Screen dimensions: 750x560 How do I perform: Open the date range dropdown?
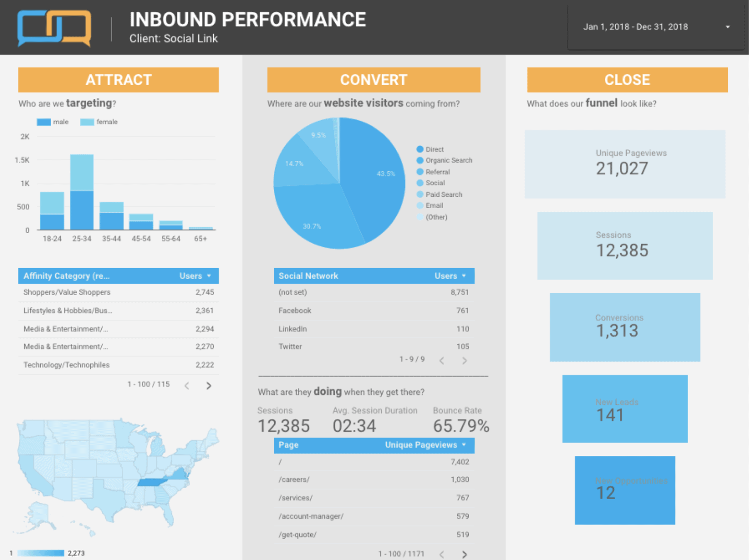(655, 27)
